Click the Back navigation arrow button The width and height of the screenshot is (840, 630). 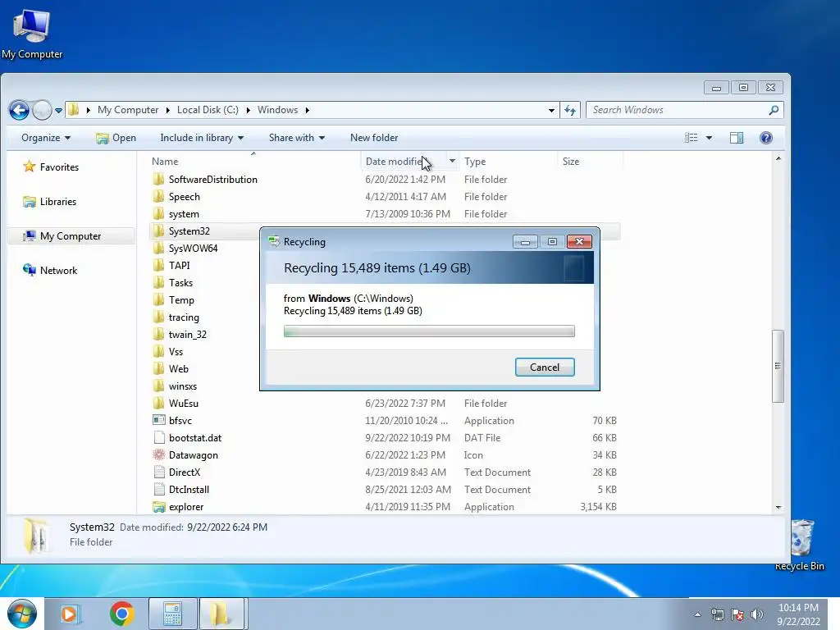(20, 111)
